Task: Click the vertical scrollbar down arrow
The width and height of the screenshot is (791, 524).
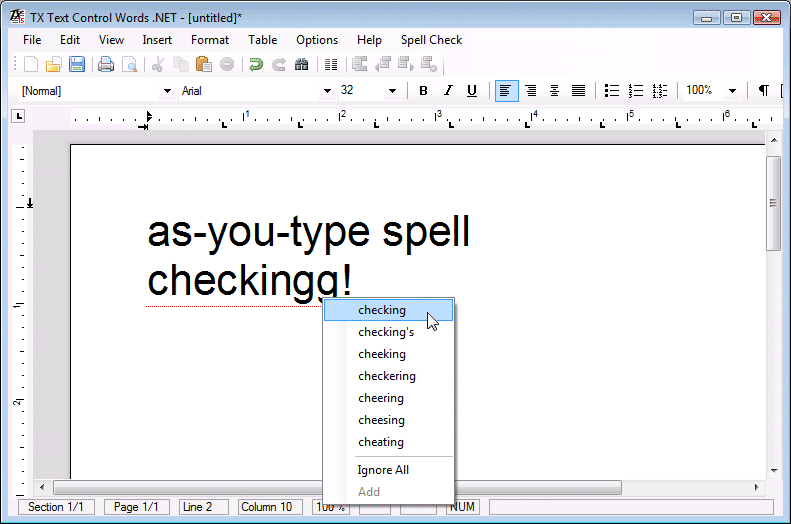Action: [774, 471]
